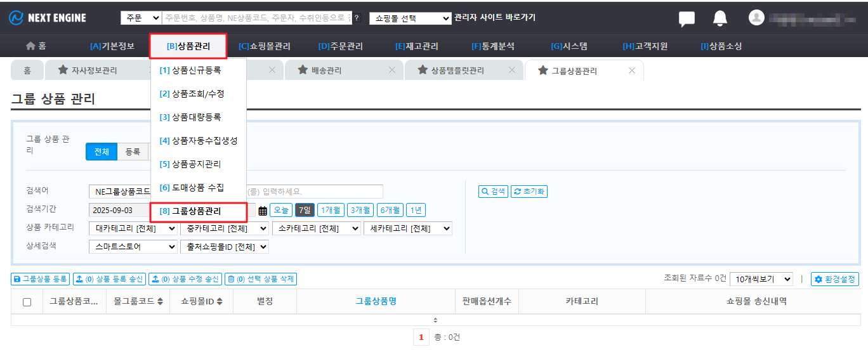Open the 중카테고리 [전체] dropdown
Viewport: 868px width, 352px height.
pos(225,228)
